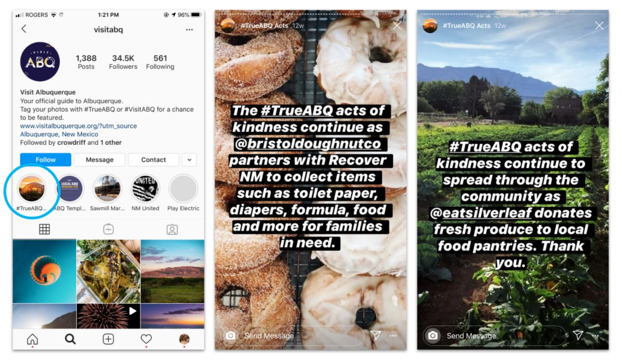Open the IGTV tab icon
This screenshot has width=622, height=364.
(108, 229)
